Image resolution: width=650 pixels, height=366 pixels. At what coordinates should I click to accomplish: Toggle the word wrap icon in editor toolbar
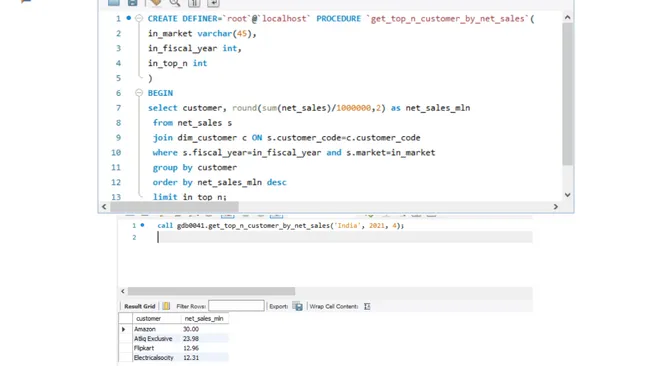pos(213,3)
